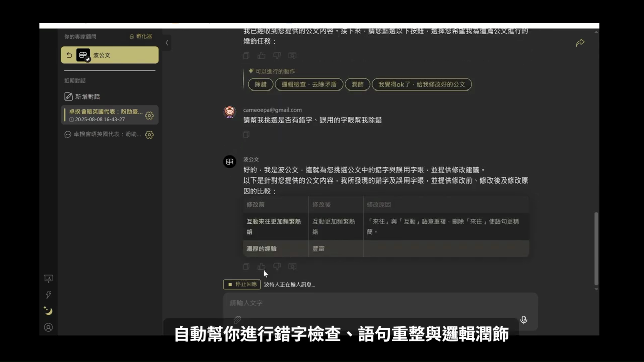This screenshot has height=362, width=644.
Task: Click the 波公文 avatar next to the table reply
Action: (x=230, y=162)
